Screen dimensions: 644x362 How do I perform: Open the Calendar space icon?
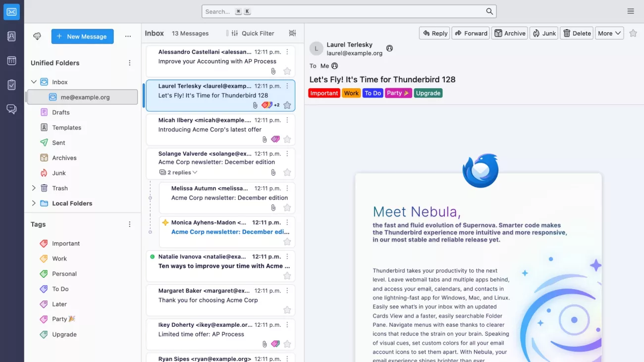click(x=11, y=60)
